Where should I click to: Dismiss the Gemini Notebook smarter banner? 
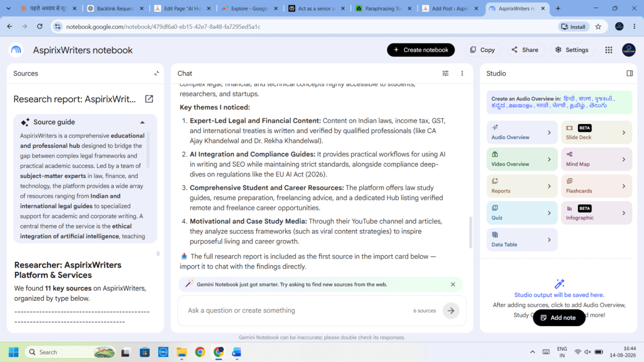(453, 285)
